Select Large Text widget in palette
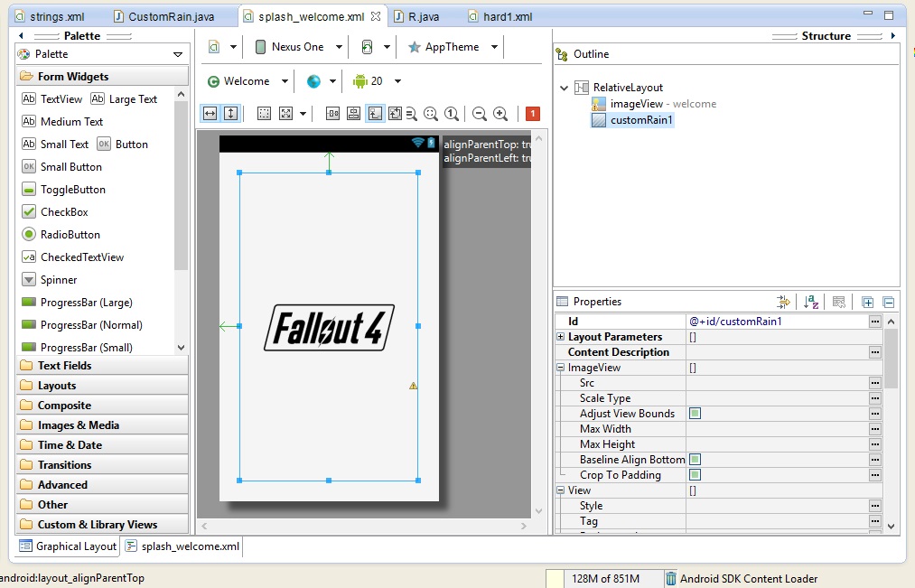The width and height of the screenshot is (915, 588). coord(124,99)
